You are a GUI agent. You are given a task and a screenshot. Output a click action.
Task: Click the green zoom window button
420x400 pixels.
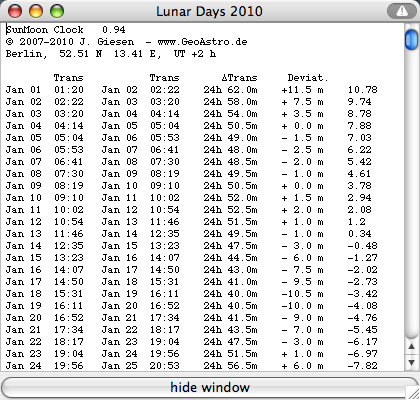coord(57,11)
